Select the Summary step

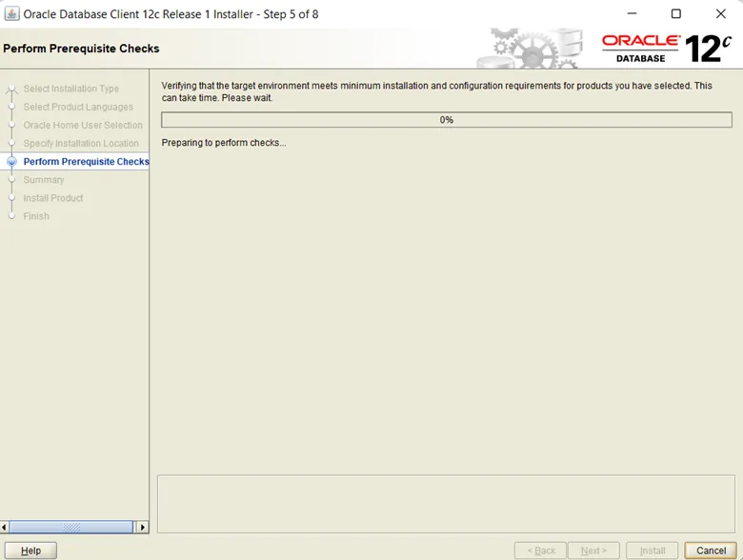[44, 180]
